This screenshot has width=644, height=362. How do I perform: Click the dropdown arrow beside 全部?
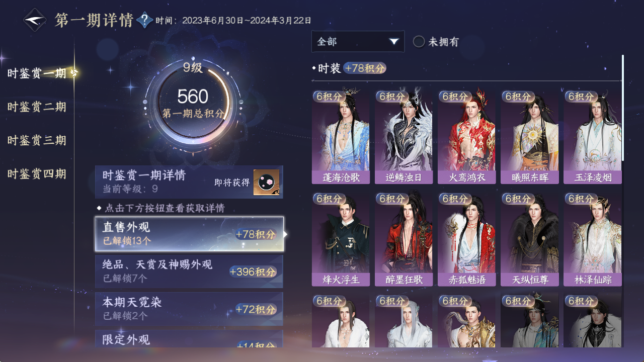tap(394, 42)
